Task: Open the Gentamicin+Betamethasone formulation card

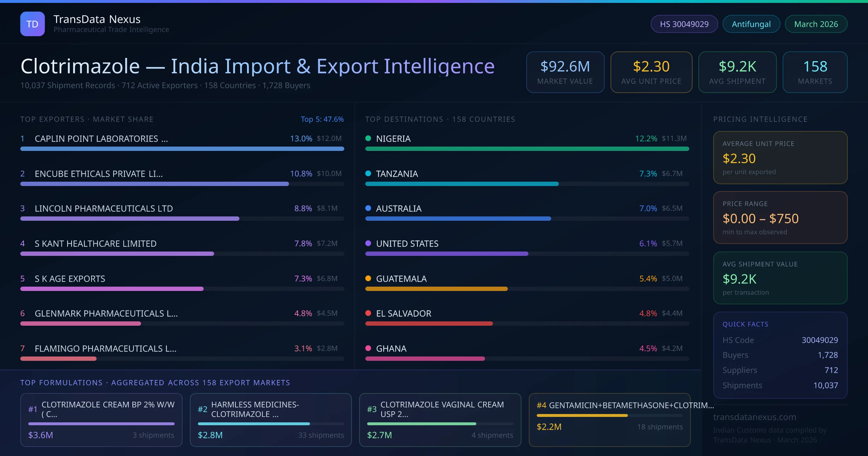Action: pyautogui.click(x=609, y=419)
